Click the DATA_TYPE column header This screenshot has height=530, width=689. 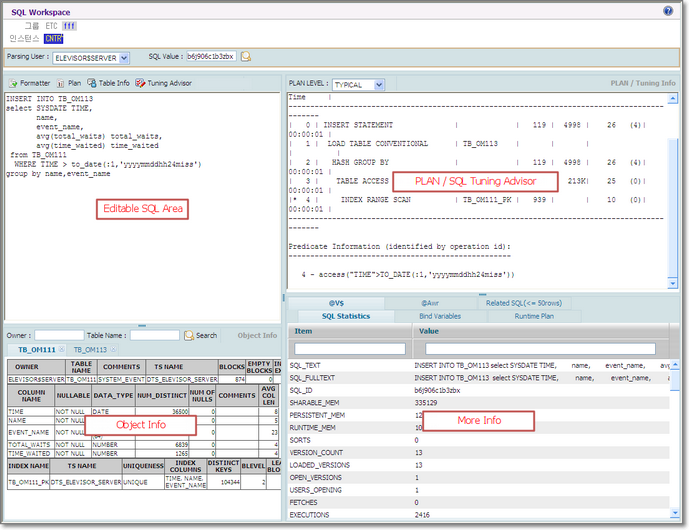pos(113,396)
